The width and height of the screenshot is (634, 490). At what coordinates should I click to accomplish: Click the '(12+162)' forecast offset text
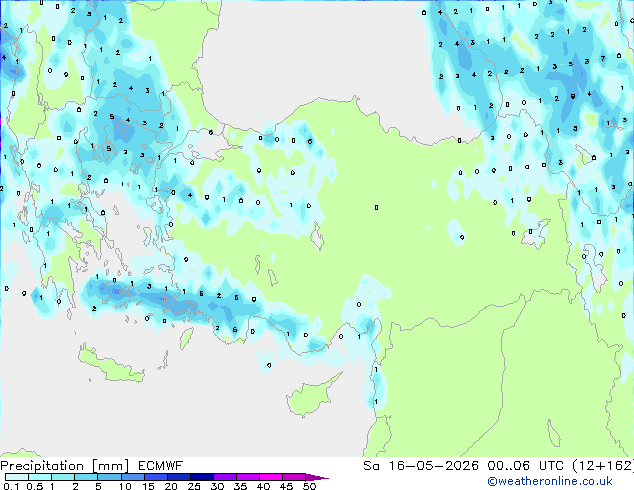pos(603,466)
